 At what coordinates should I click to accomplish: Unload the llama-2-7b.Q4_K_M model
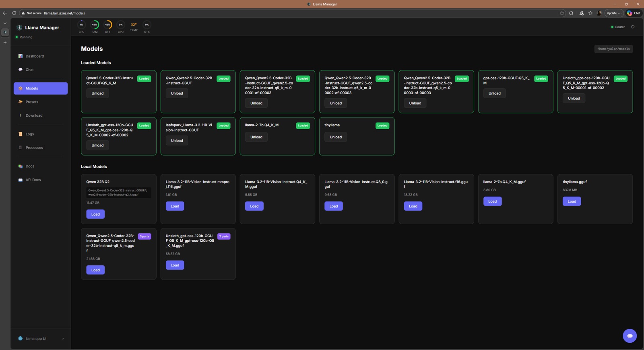point(256,137)
